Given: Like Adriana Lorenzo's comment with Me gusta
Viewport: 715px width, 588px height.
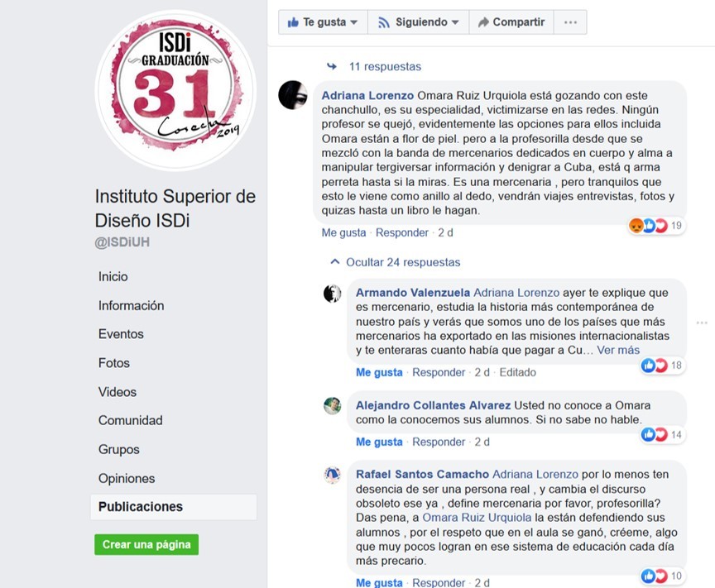Looking at the screenshot, I should [343, 232].
